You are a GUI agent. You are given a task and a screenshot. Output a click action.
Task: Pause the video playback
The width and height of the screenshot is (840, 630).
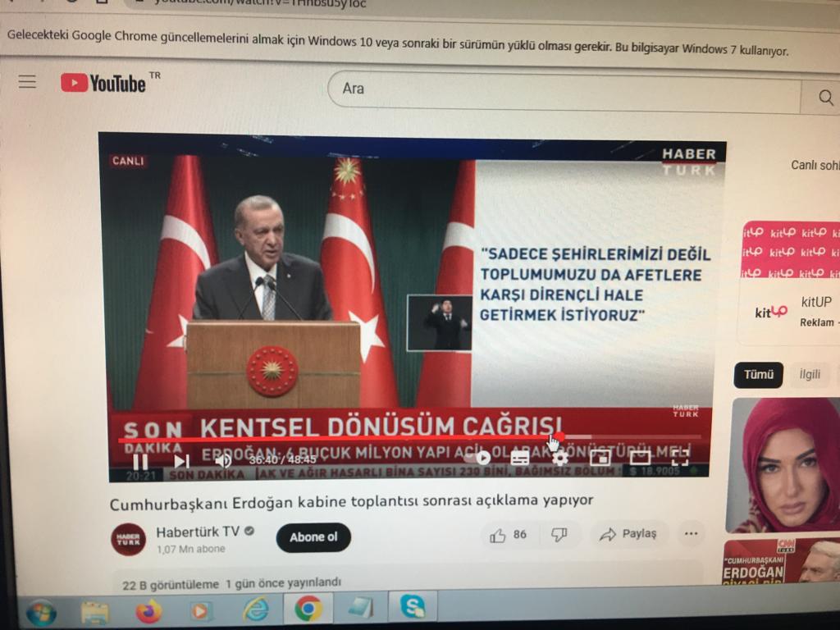tap(141, 461)
